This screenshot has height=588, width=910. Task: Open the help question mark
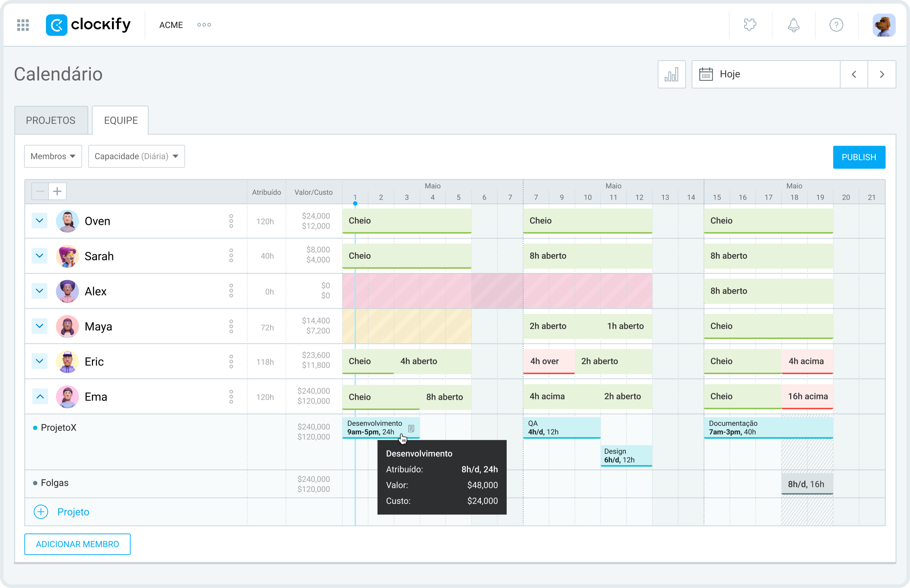pyautogui.click(x=836, y=25)
